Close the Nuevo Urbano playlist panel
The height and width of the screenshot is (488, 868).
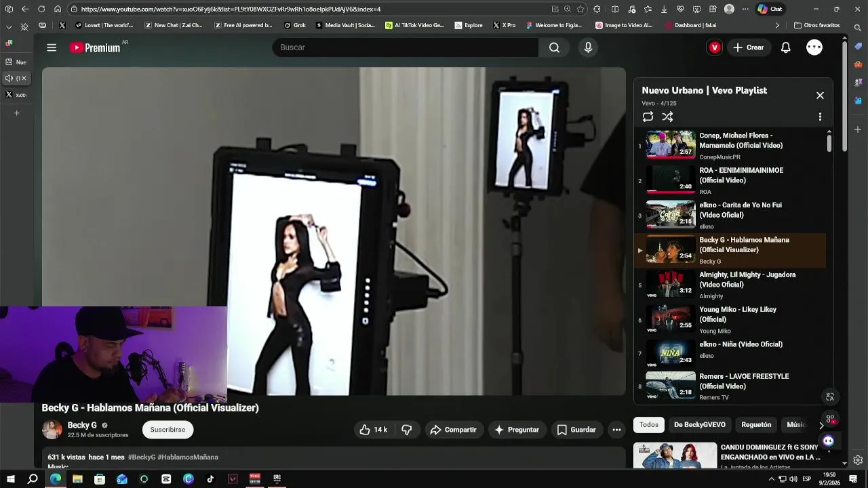click(x=820, y=96)
